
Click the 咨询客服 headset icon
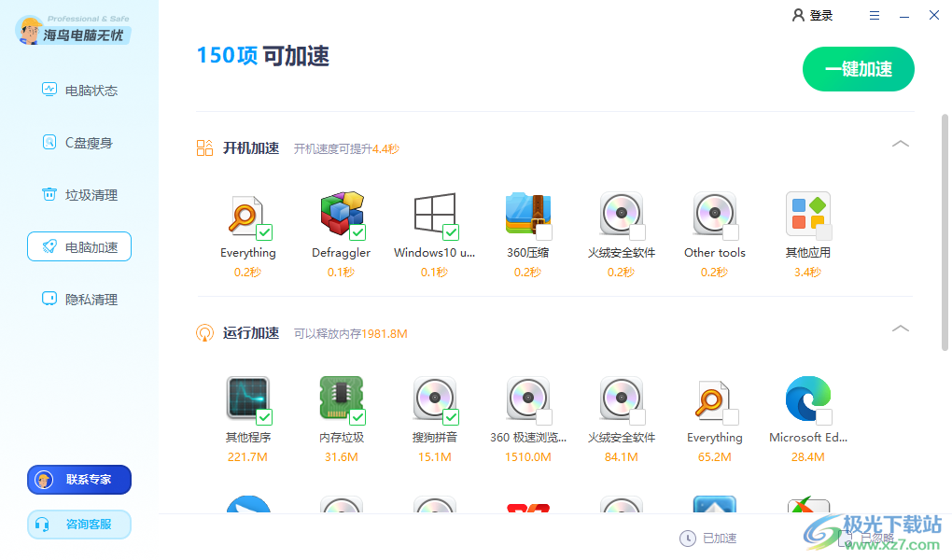click(x=78, y=524)
